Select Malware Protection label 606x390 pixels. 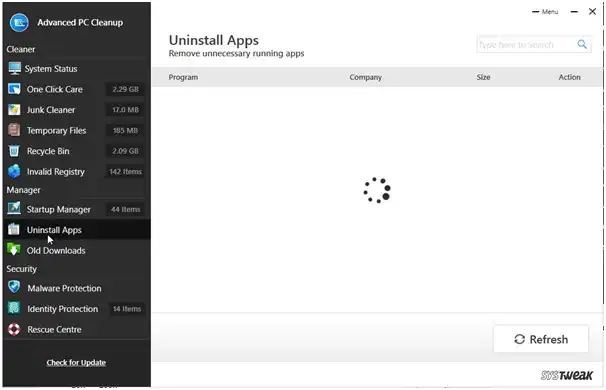point(64,288)
